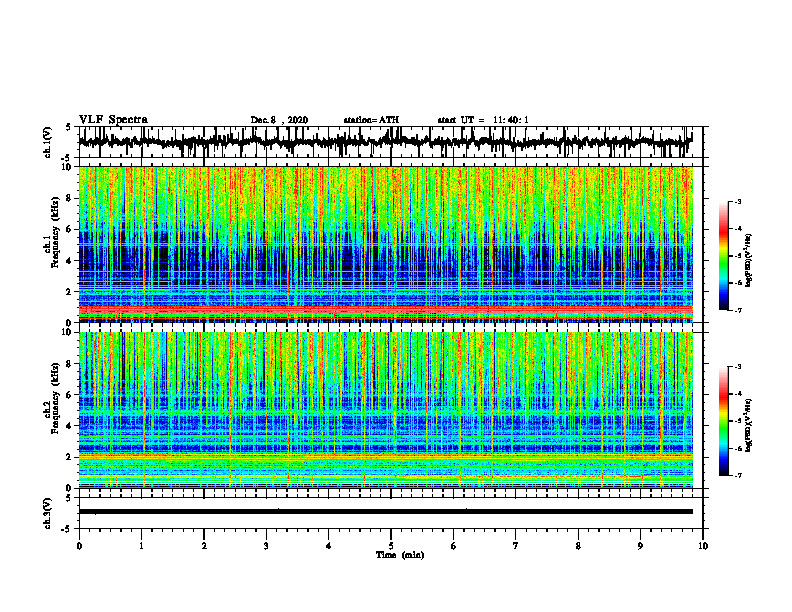Click the time axis tick label "1"
Image resolution: width=792 pixels, height=612 pixels.
pyautogui.click(x=141, y=546)
